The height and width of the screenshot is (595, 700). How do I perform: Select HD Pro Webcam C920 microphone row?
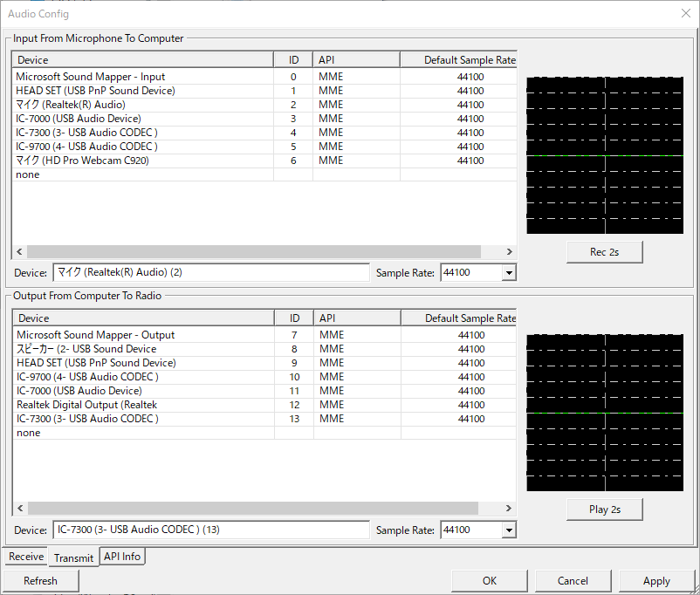pyautogui.click(x=264, y=161)
